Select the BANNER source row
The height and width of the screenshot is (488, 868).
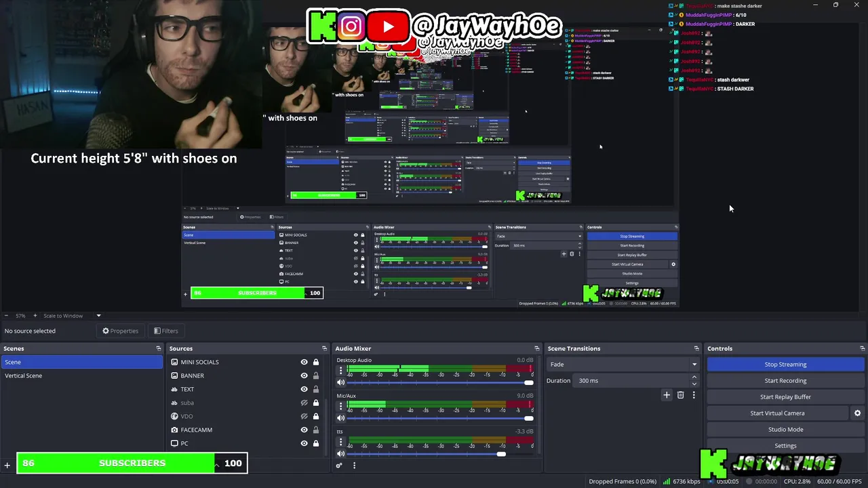click(244, 375)
